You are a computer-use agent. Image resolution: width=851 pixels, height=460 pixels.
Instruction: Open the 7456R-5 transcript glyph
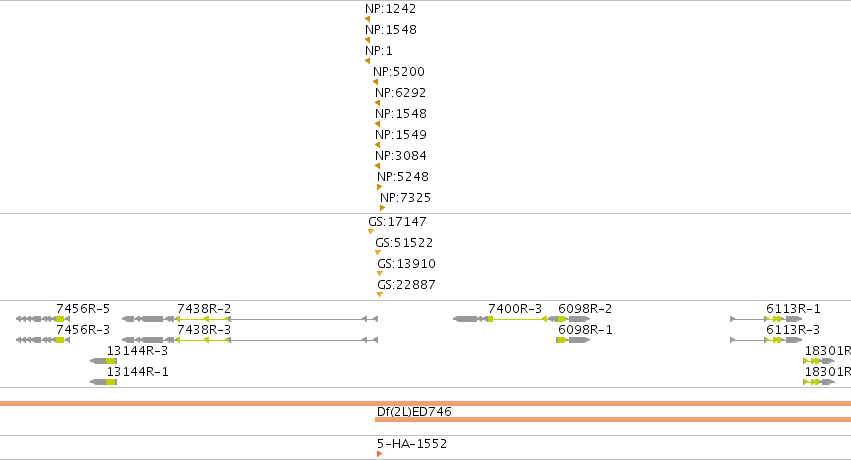pyautogui.click(x=43, y=319)
